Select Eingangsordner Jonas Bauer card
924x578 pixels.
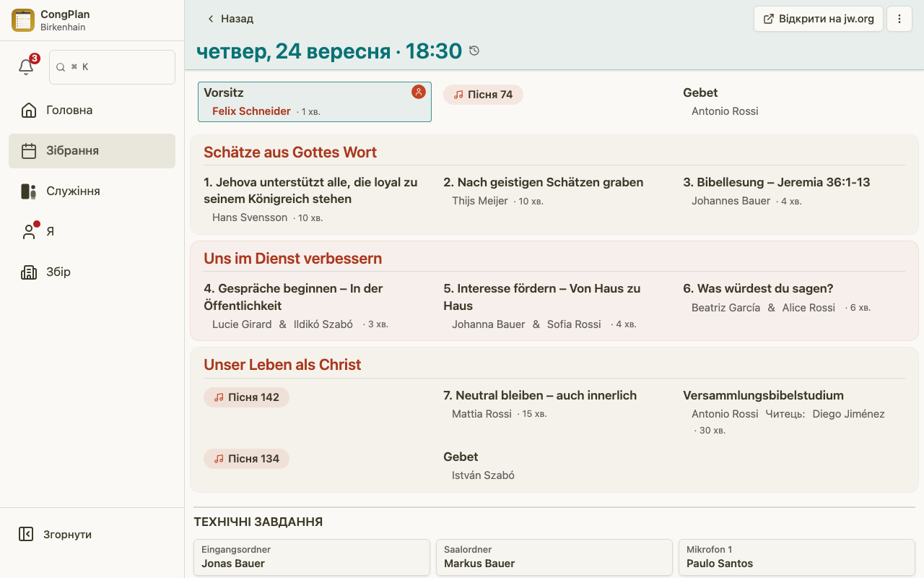(x=312, y=557)
